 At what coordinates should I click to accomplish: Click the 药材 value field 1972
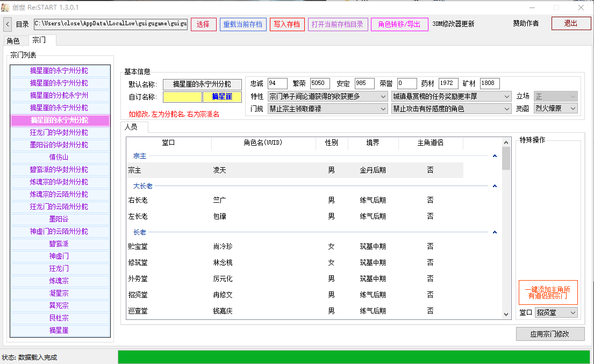[448, 83]
